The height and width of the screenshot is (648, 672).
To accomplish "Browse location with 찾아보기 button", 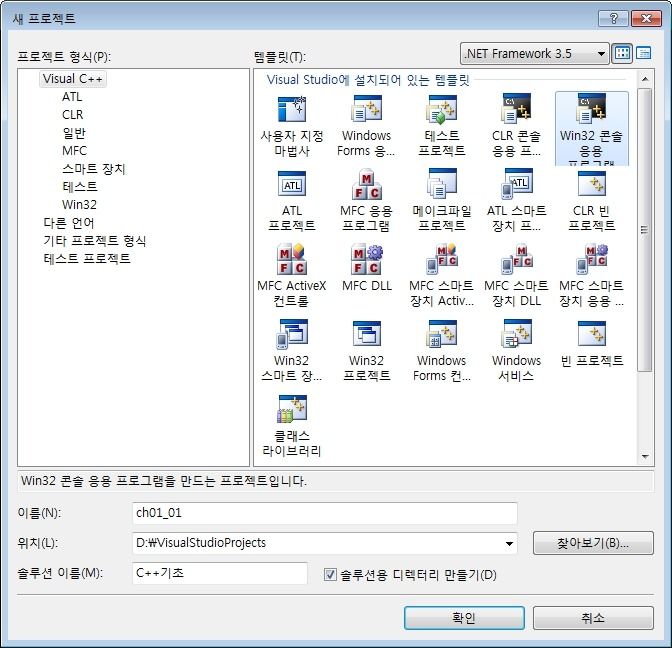I will coord(593,543).
